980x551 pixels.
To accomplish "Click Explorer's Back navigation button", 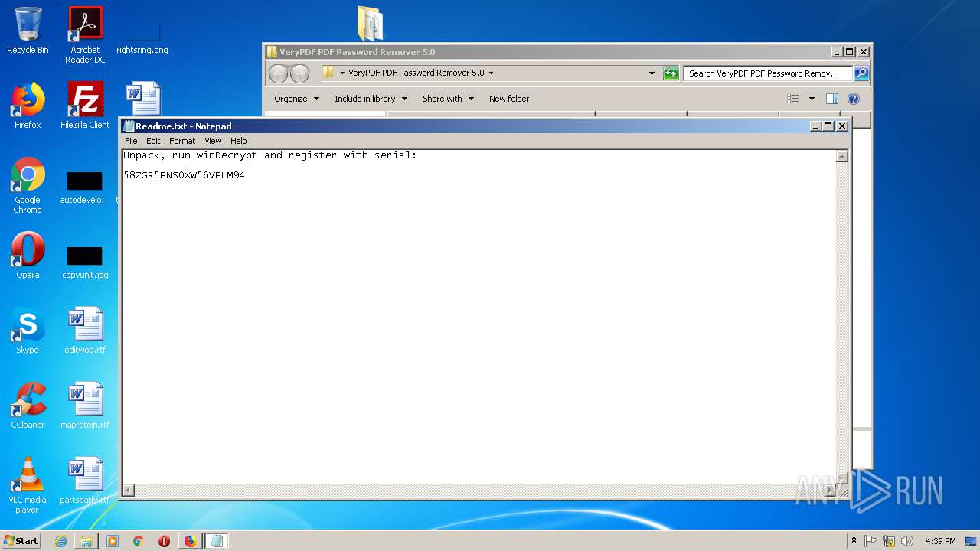I will pyautogui.click(x=278, y=73).
